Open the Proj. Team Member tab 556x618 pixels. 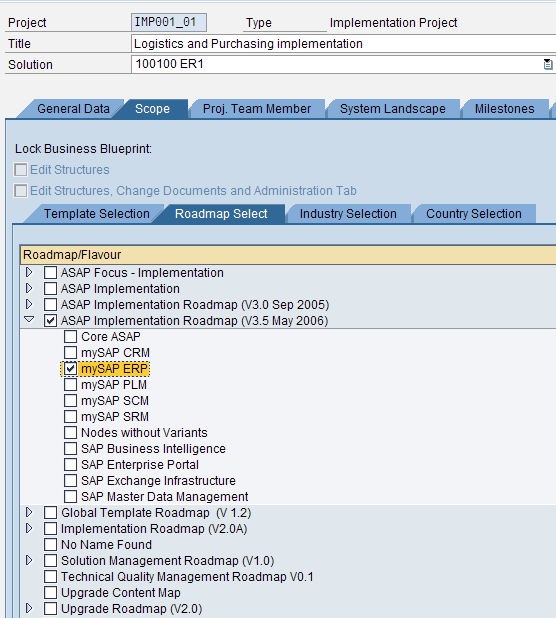pos(257,109)
